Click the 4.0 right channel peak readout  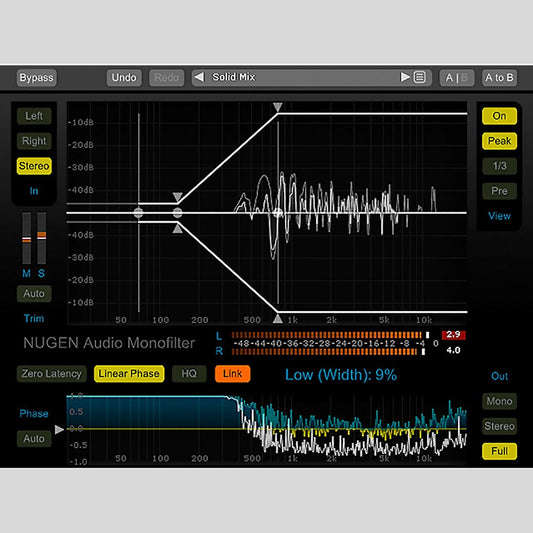tap(453, 350)
